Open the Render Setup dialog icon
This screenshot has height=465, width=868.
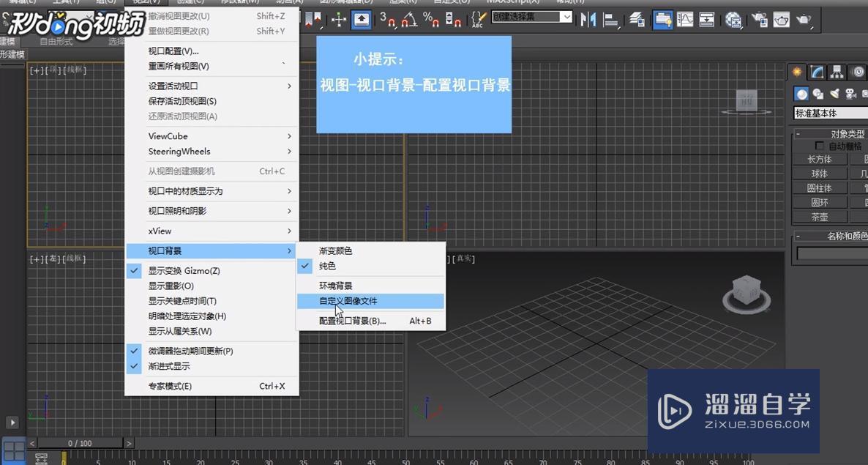(x=758, y=20)
